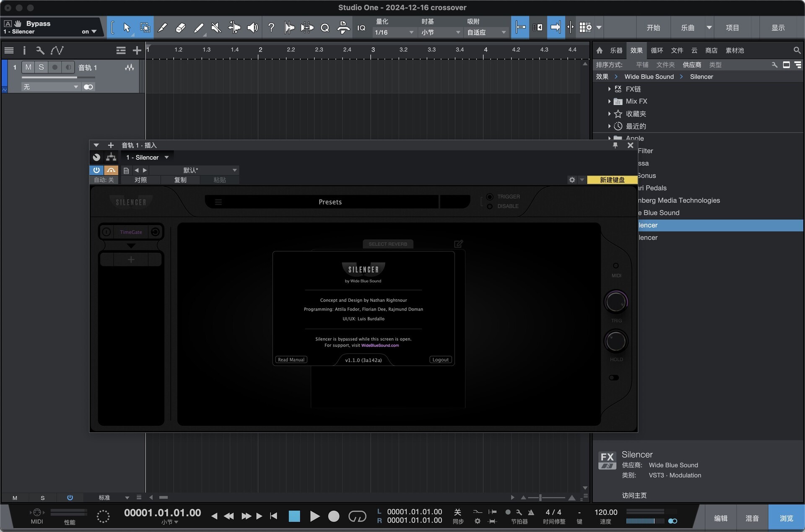Expand the 最近的 folder
The height and width of the screenshot is (532, 805).
(x=609, y=126)
